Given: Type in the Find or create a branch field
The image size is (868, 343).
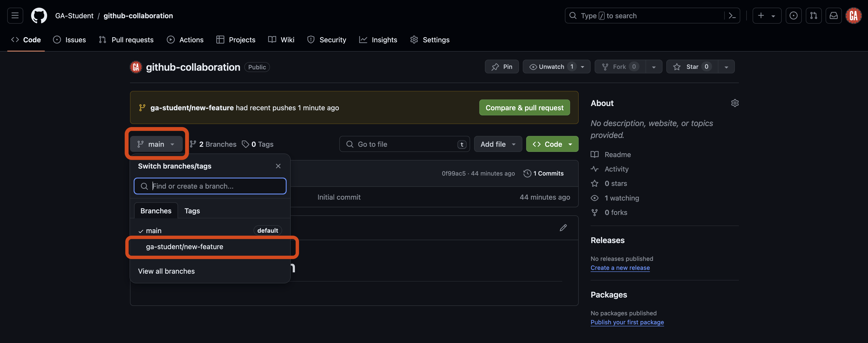Looking at the screenshot, I should pos(210,186).
